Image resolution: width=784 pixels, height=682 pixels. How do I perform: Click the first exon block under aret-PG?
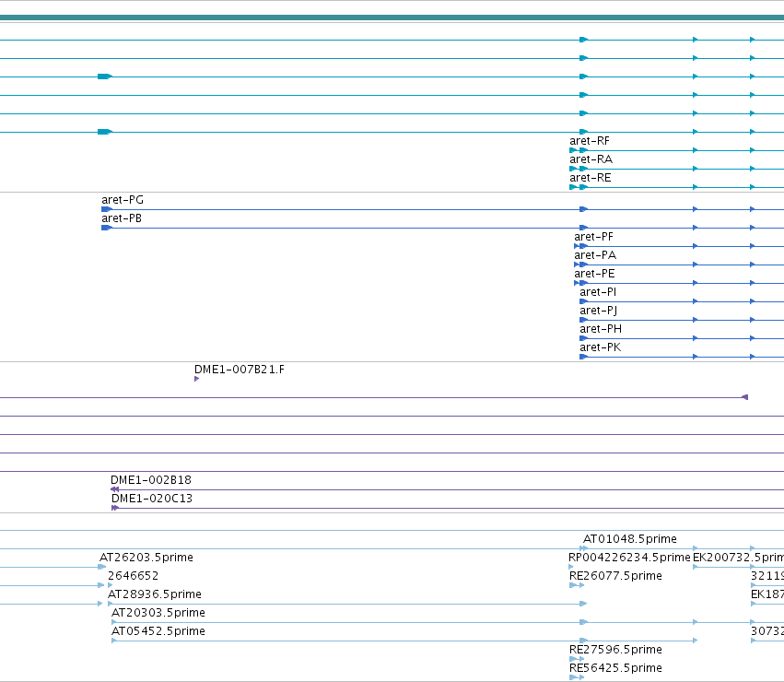107,209
